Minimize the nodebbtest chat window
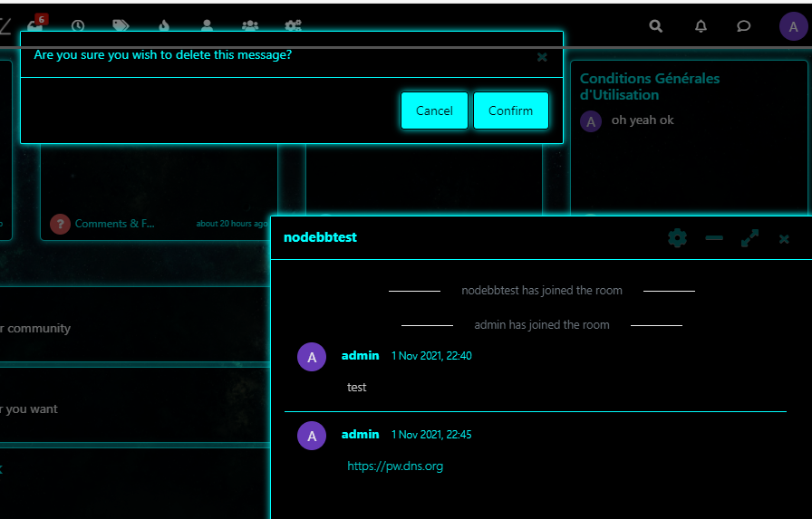 coord(714,238)
